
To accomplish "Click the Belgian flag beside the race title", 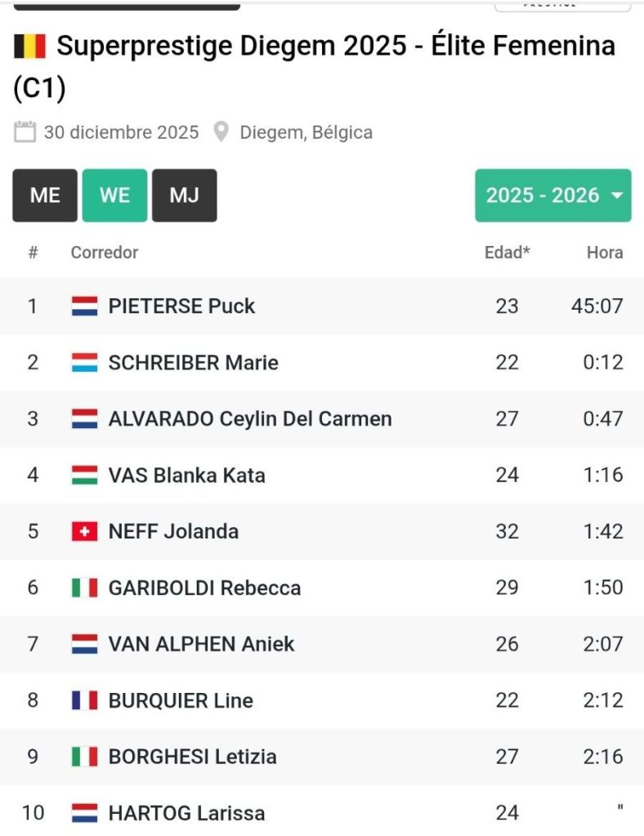I will (30, 47).
